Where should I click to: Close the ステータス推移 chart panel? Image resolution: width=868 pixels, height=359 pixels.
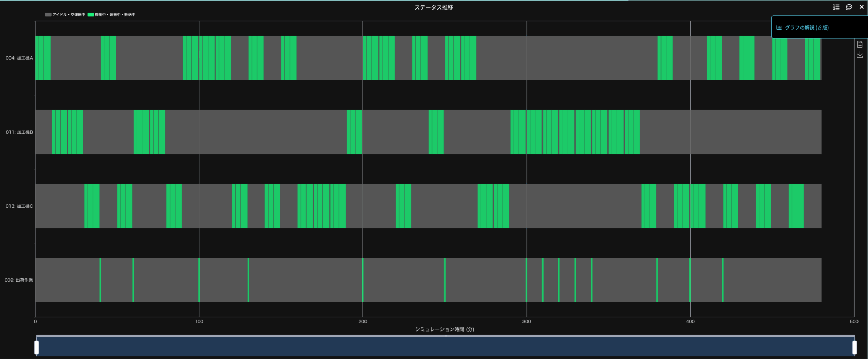862,7
